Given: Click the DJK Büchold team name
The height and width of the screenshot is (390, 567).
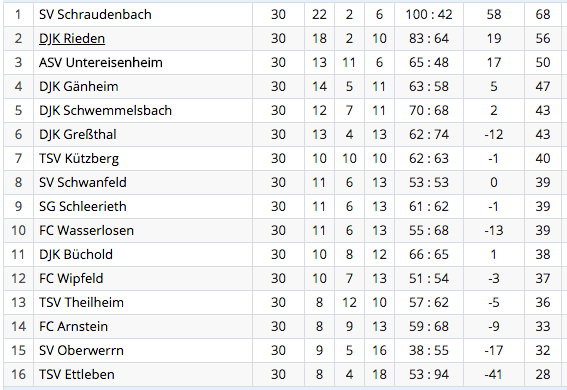Looking at the screenshot, I should click(x=76, y=254).
